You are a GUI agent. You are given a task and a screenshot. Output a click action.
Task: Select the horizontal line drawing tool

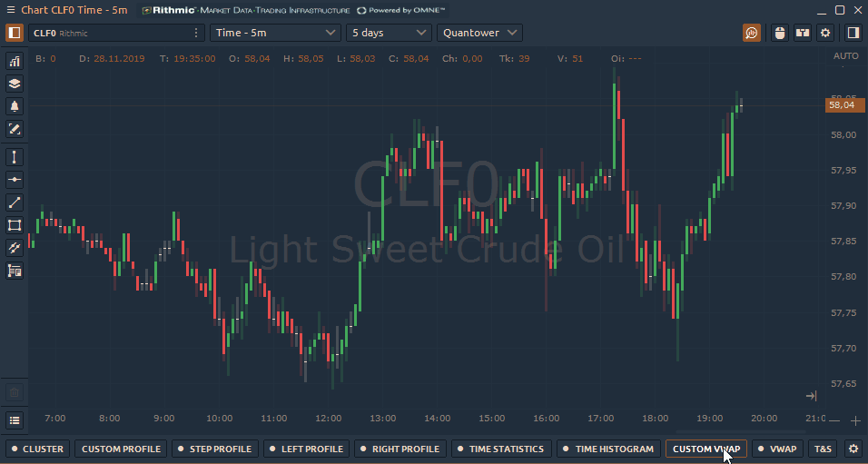click(x=15, y=180)
